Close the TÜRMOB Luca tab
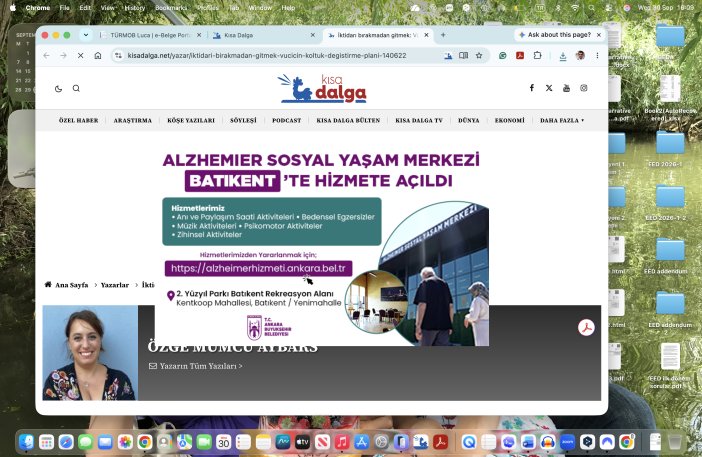Image resolution: width=702 pixels, height=457 pixels. 199,35
